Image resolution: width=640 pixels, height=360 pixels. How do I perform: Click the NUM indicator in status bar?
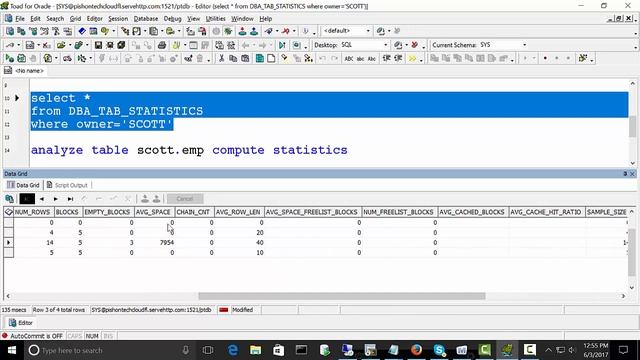point(92,336)
